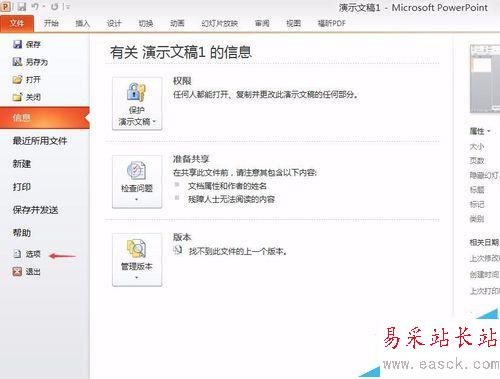Click the 类别 property label
The height and width of the screenshot is (379, 500).
[x=477, y=219]
